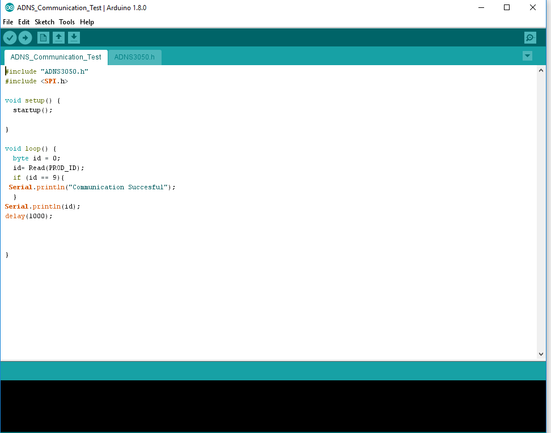Open a sketch with the Open icon
This screenshot has width=551, height=433.
59,38
